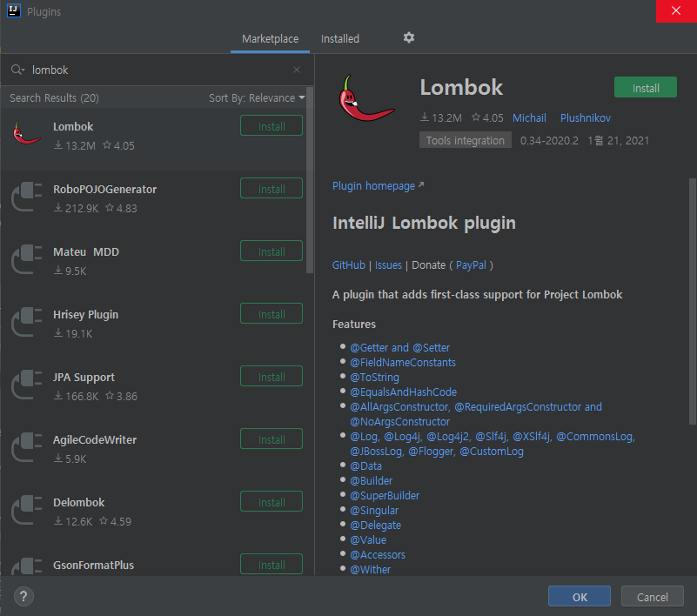
Task: Open the @Accessors feature link
Action: point(378,555)
